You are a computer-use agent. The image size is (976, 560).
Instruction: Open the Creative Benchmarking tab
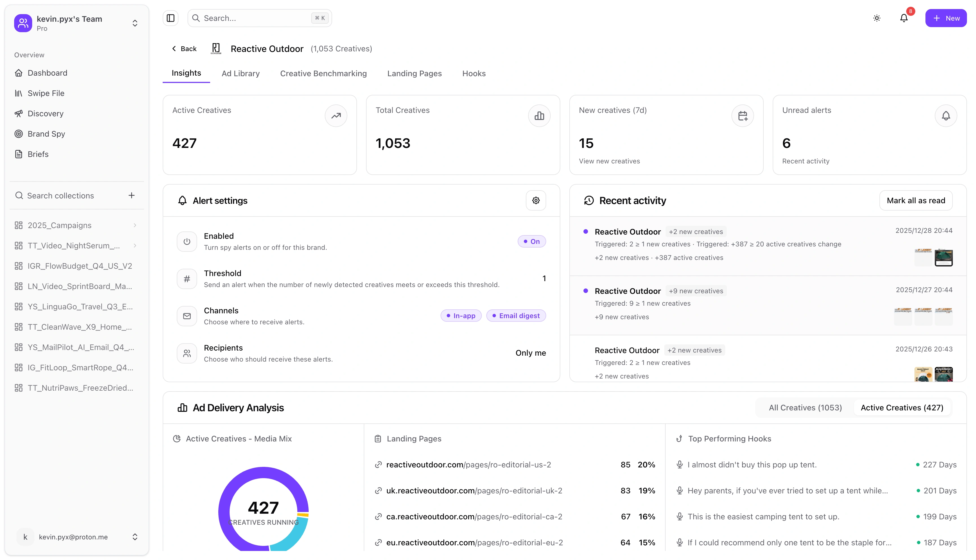[323, 73]
